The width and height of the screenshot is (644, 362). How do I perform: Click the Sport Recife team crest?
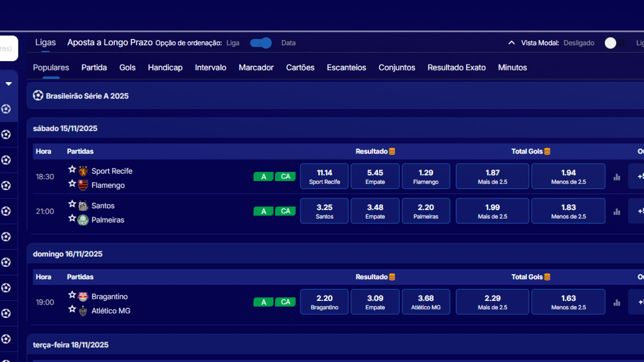tap(83, 171)
